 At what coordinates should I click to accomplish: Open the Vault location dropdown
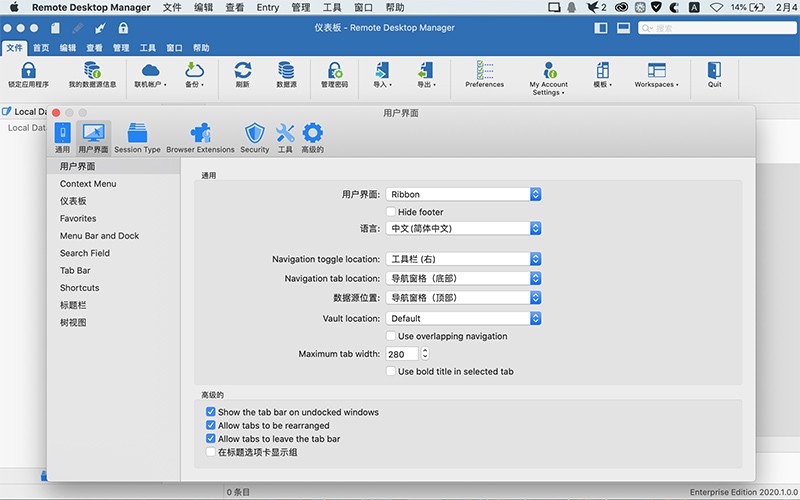point(463,318)
